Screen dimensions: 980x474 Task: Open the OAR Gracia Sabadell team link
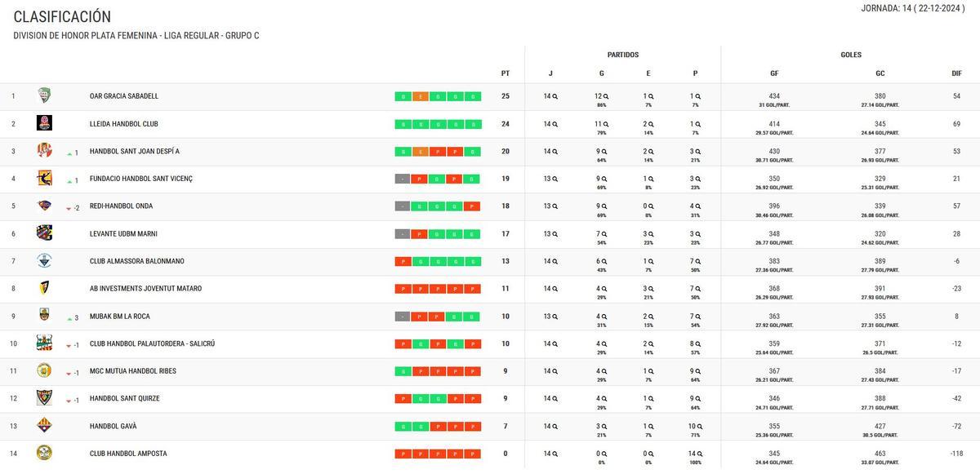124,96
